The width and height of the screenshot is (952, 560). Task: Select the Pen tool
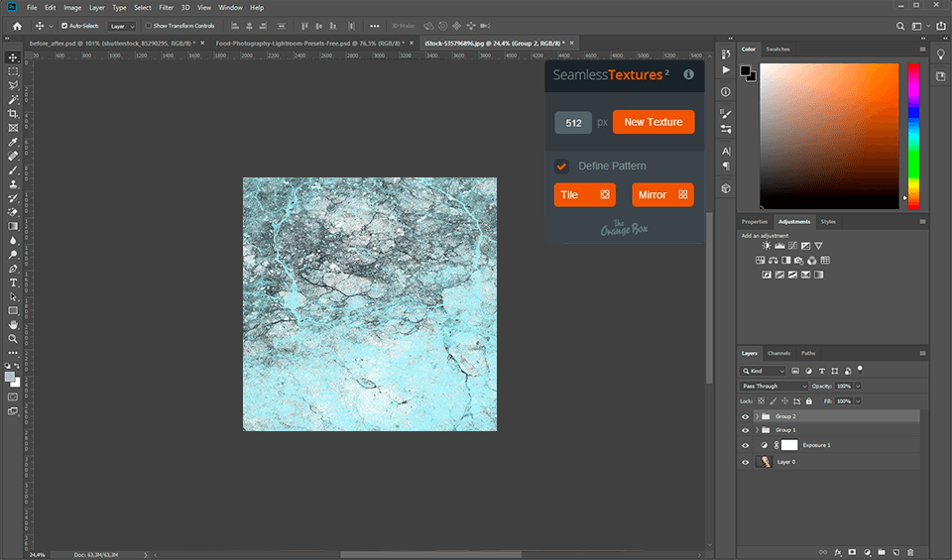click(x=13, y=269)
